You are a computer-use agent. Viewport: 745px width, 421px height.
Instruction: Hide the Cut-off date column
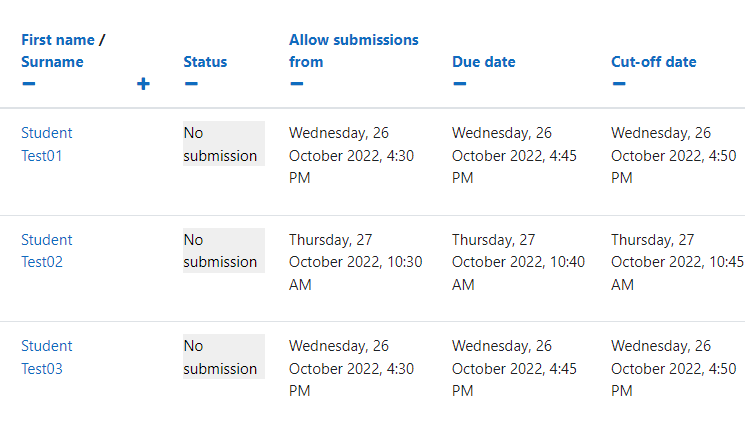(619, 84)
